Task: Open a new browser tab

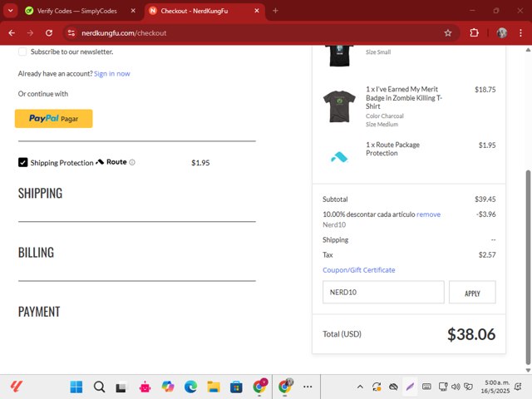Action: point(275,11)
